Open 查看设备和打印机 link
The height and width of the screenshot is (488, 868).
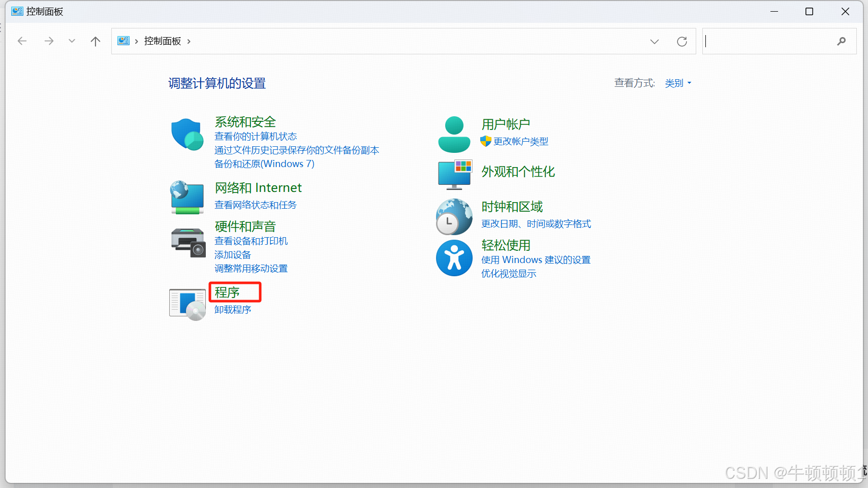[251, 241]
